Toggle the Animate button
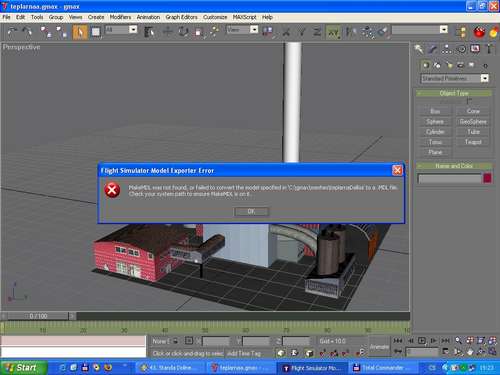Screen dimensions: 500x375 click(x=379, y=347)
